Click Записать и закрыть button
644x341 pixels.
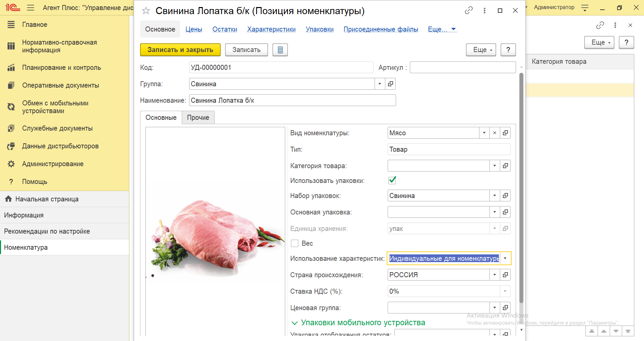click(180, 50)
